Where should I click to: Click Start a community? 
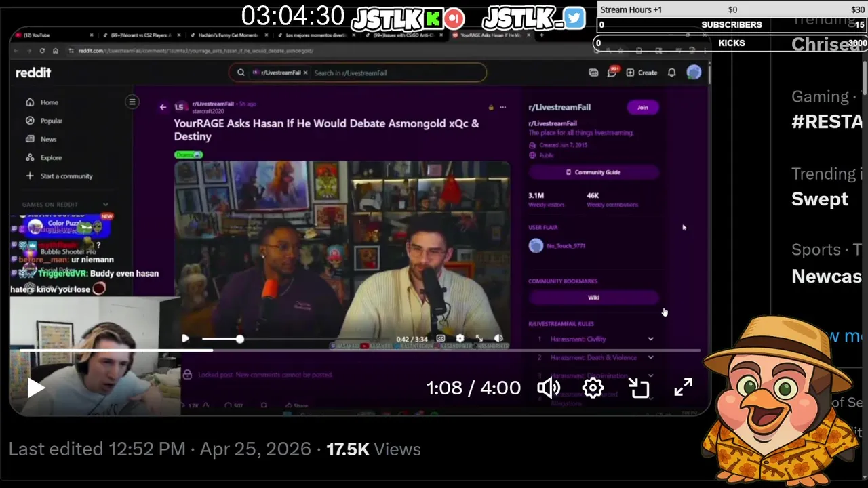pyautogui.click(x=59, y=176)
